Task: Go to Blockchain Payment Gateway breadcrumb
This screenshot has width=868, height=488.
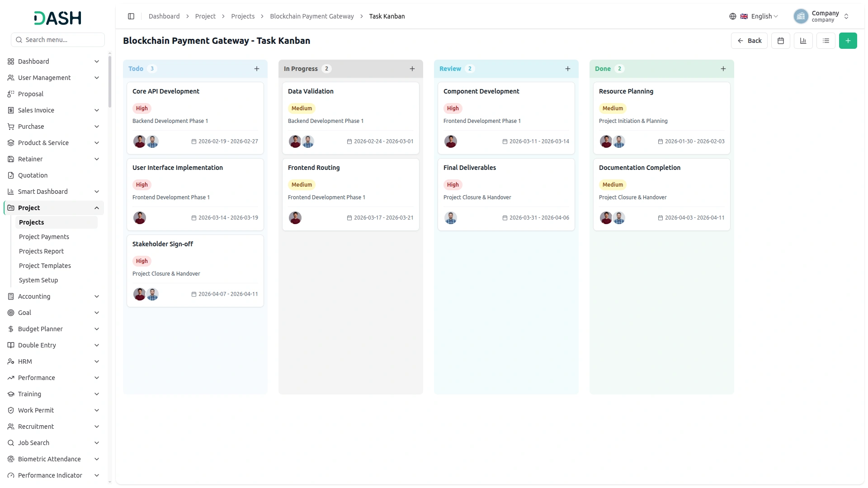Action: click(312, 16)
